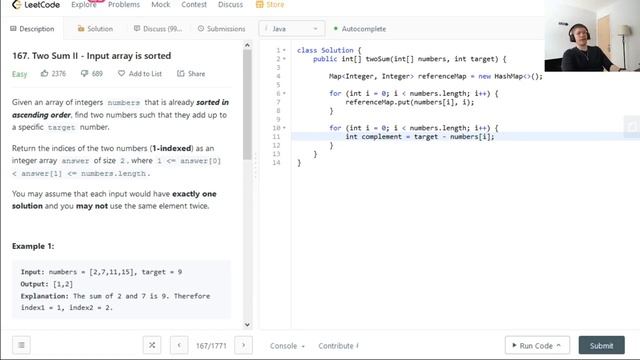
Task: Open the Discuss nav item
Action: [x=230, y=4]
